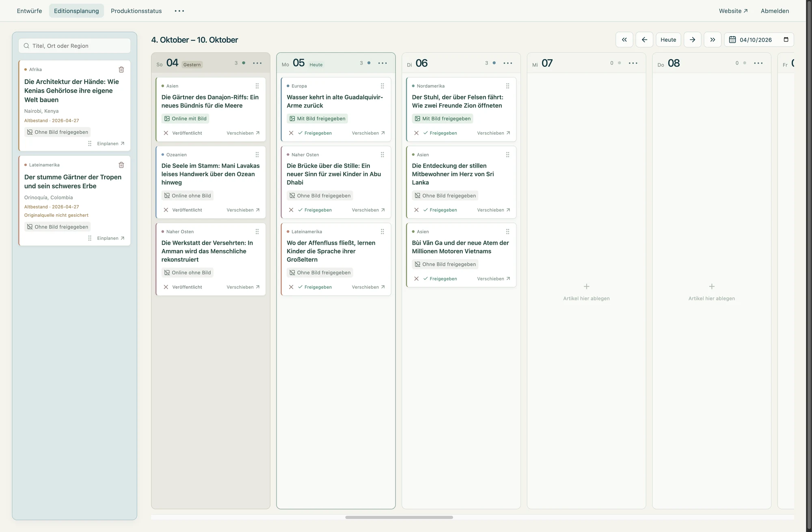
Task: Open the So 04 column options menu
Action: [257, 63]
